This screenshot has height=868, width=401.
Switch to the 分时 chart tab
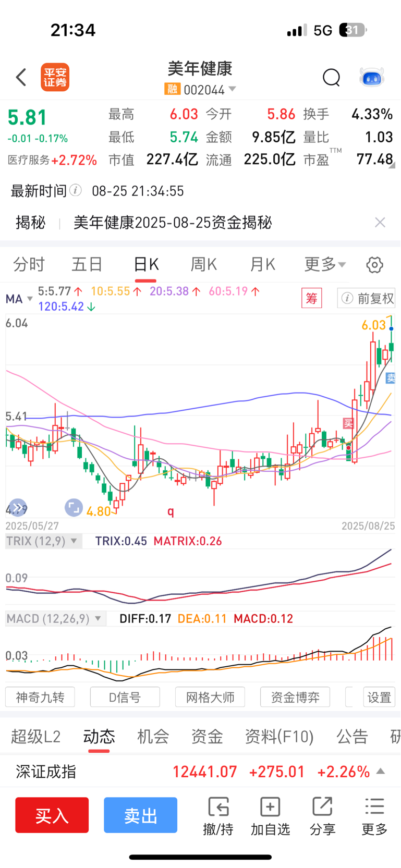[x=29, y=264]
